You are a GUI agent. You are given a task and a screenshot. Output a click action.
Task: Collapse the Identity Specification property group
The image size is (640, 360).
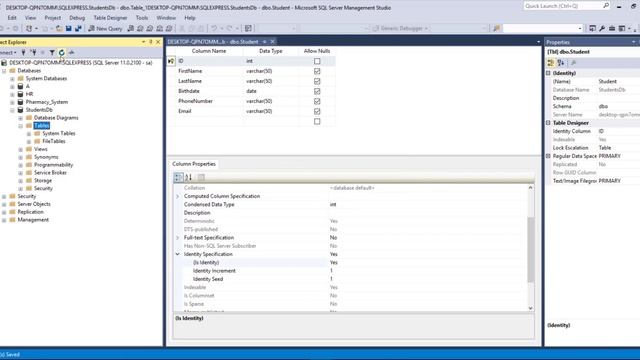click(x=178, y=254)
